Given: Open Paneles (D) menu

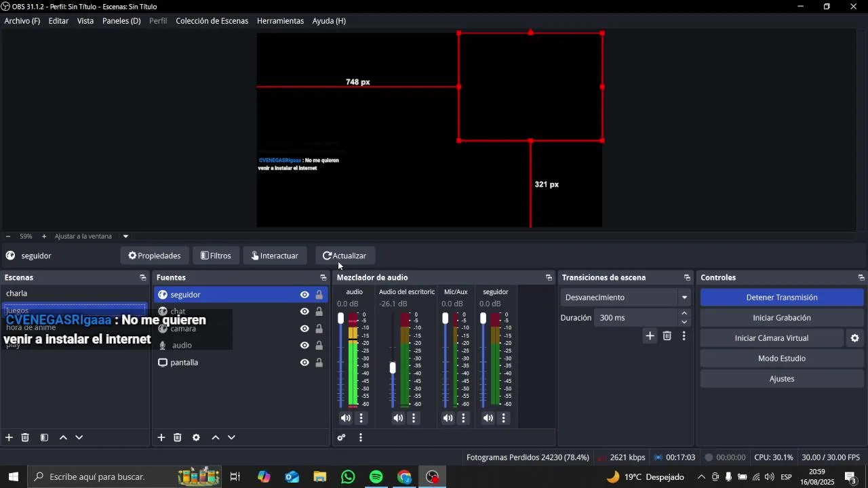Looking at the screenshot, I should 121,21.
